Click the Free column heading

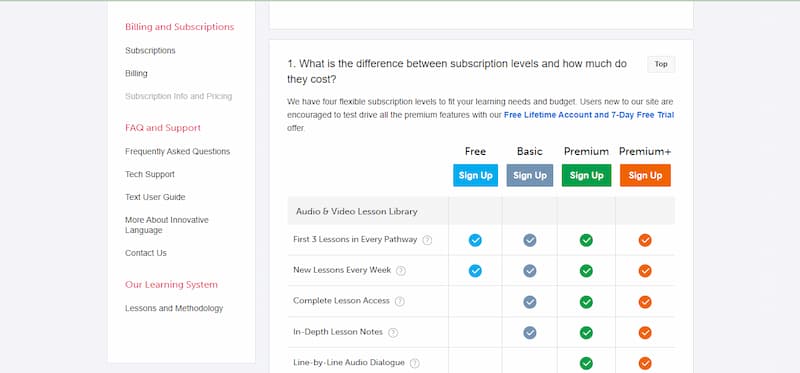(475, 152)
